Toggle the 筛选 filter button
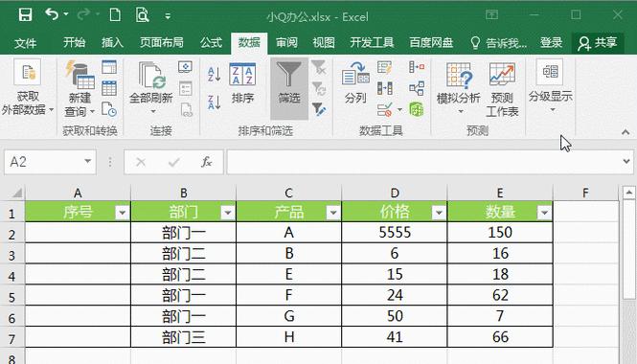The height and width of the screenshot is (364, 637). click(x=289, y=88)
